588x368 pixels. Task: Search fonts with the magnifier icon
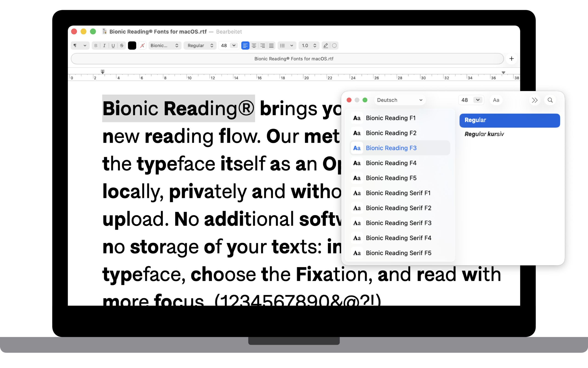click(x=550, y=100)
